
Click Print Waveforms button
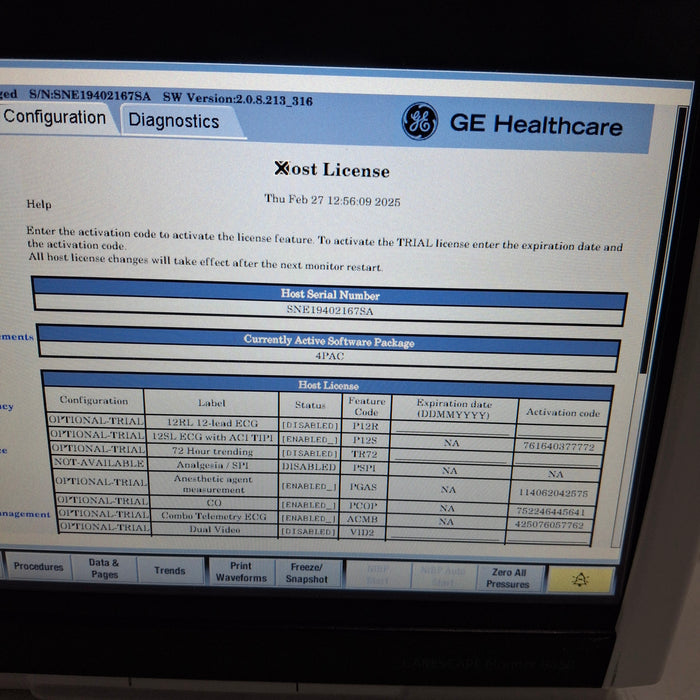[x=241, y=572]
